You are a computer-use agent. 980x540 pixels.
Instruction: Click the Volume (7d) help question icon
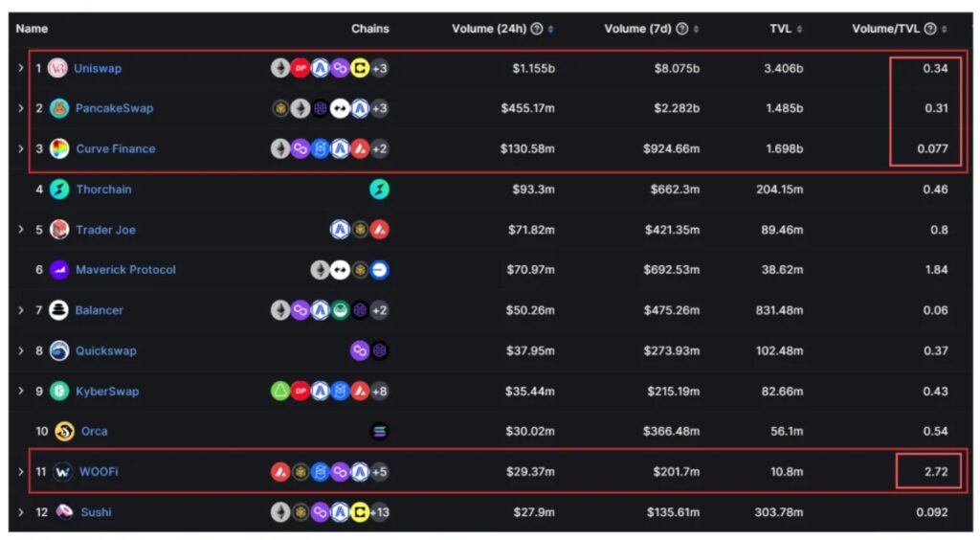coord(681,29)
